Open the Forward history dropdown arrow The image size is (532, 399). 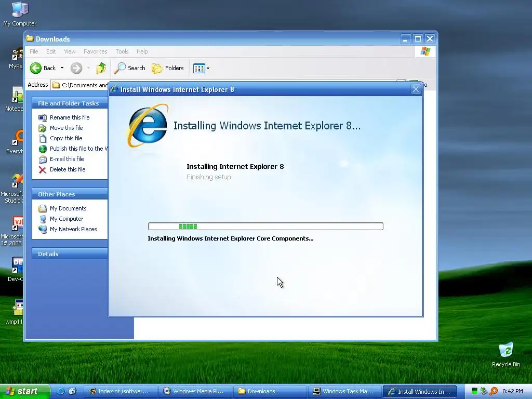88,68
